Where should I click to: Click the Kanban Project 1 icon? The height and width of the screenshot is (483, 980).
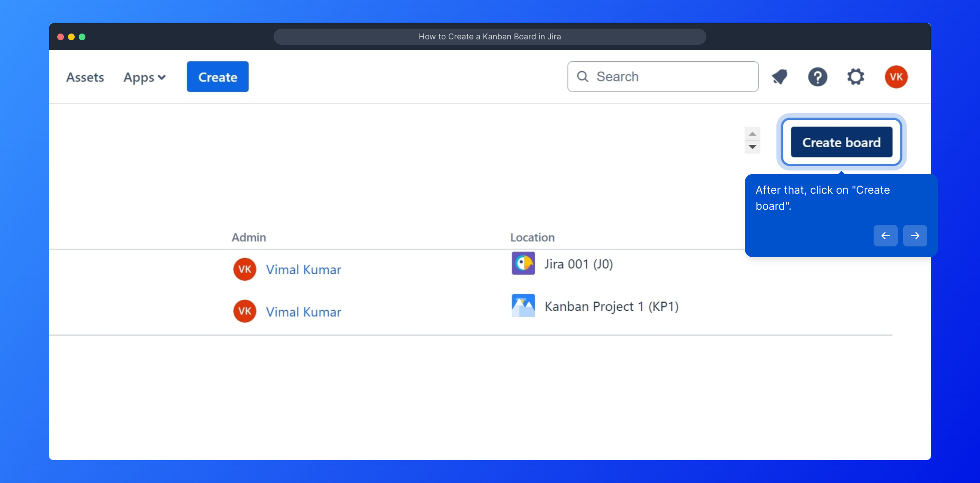point(523,306)
